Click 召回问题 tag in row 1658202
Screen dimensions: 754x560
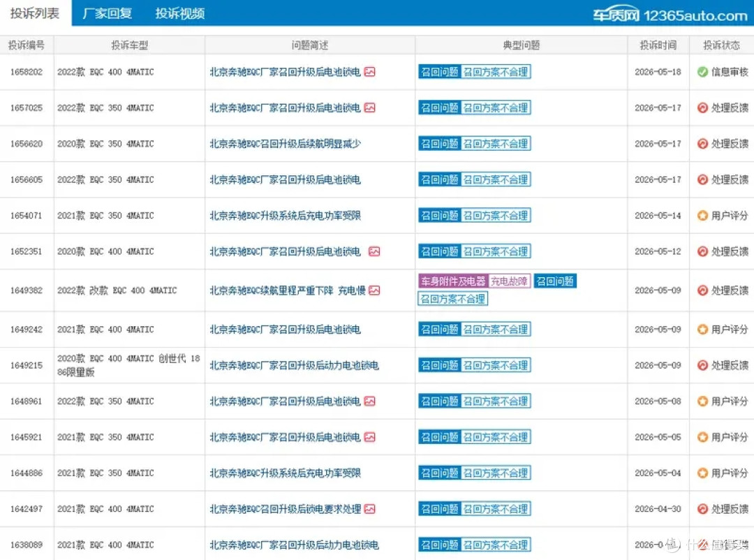click(x=440, y=72)
